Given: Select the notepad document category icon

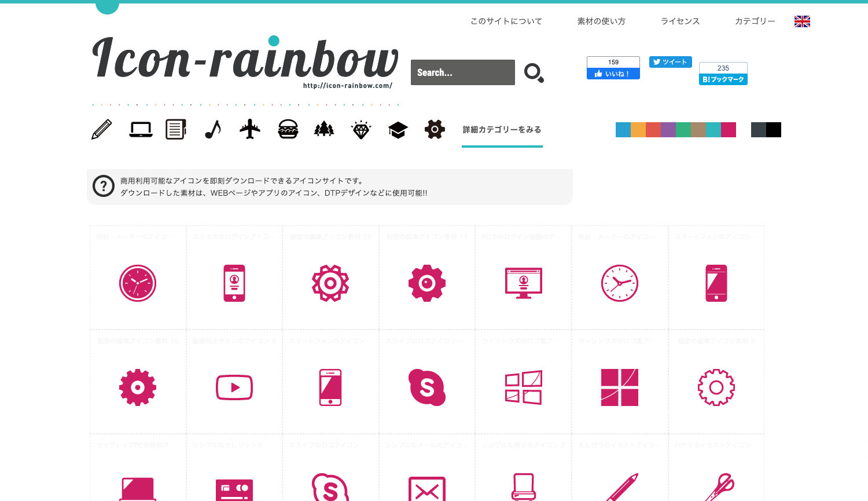Looking at the screenshot, I should pyautogui.click(x=176, y=129).
